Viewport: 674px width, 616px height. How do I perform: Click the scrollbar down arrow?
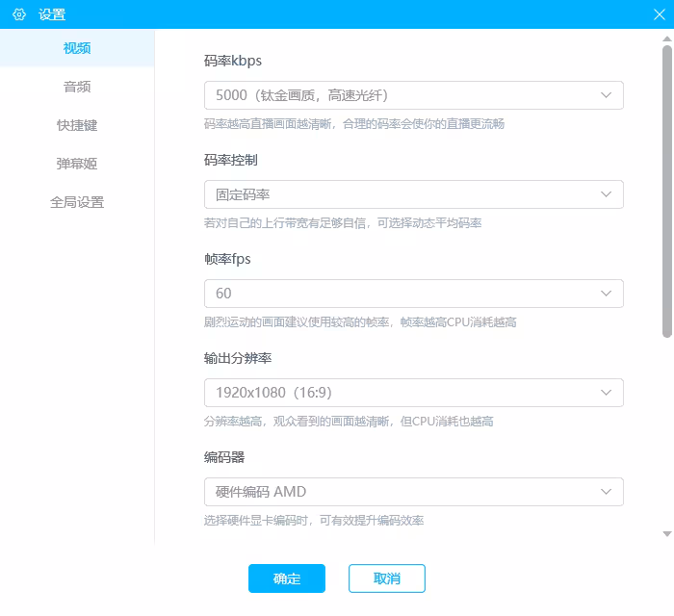[666, 534]
